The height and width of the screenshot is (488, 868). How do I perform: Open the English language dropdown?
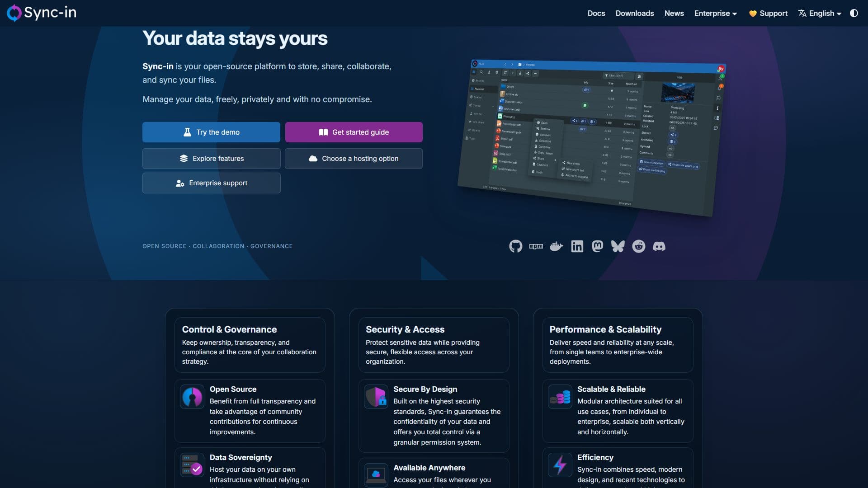820,14
